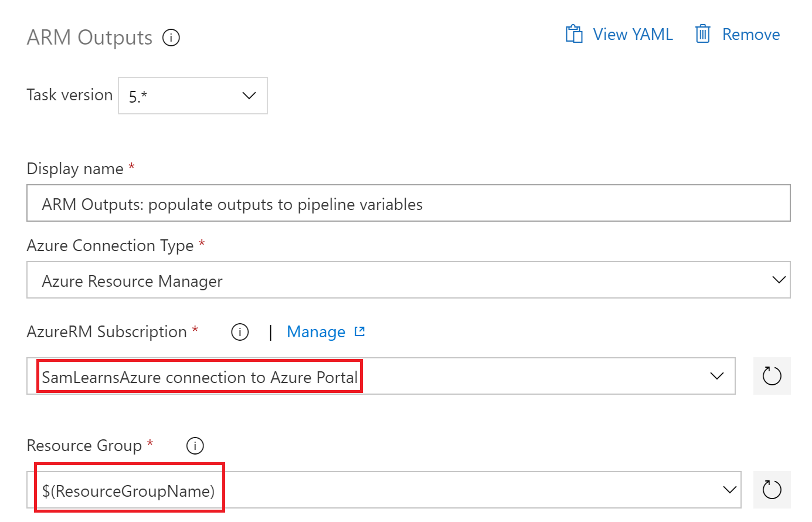Refresh the AzureRM Subscription list
Viewport: 812px width, 522px height.
(772, 376)
